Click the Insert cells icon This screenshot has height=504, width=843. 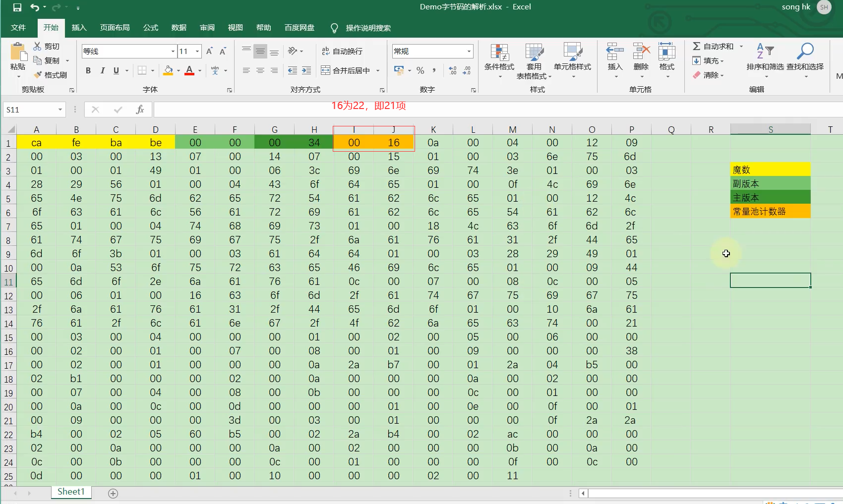pyautogui.click(x=615, y=51)
